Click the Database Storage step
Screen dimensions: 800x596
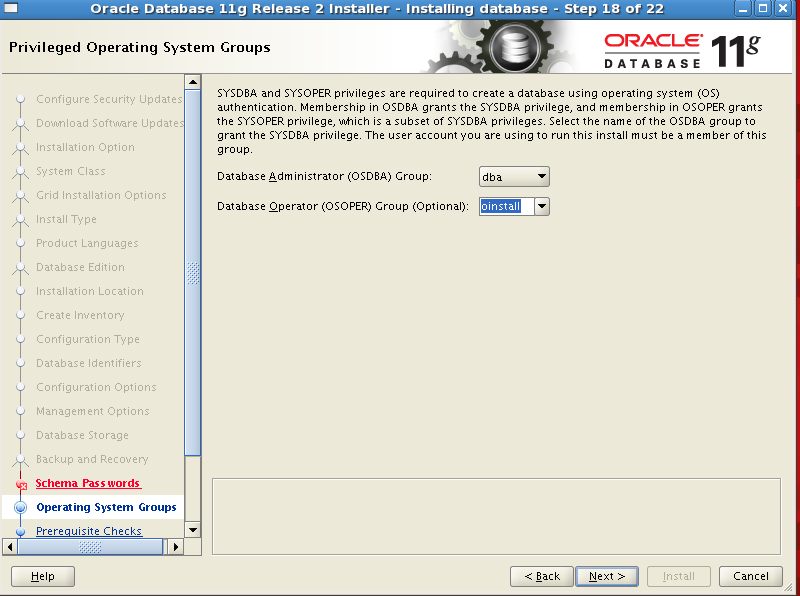click(x=82, y=435)
